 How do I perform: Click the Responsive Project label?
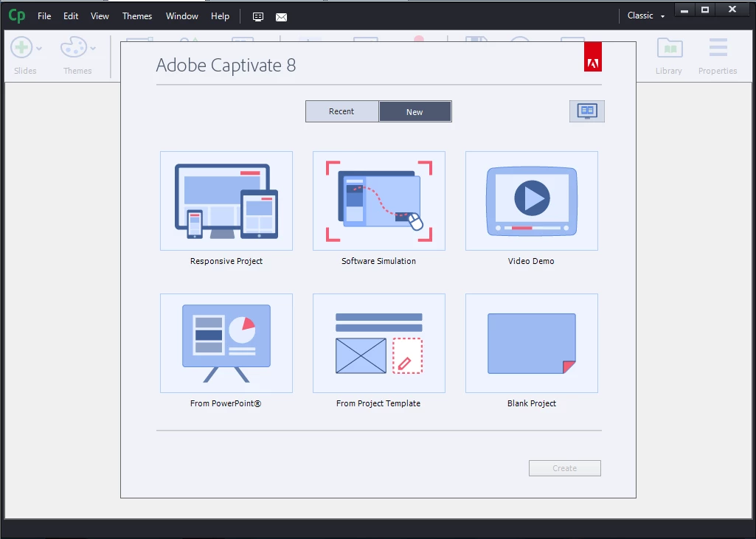click(226, 261)
